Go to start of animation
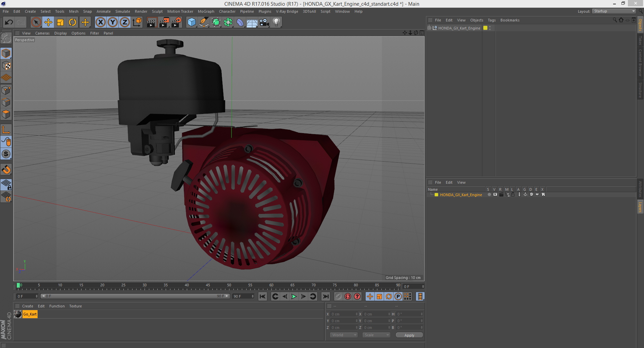644x348 pixels. tap(263, 296)
